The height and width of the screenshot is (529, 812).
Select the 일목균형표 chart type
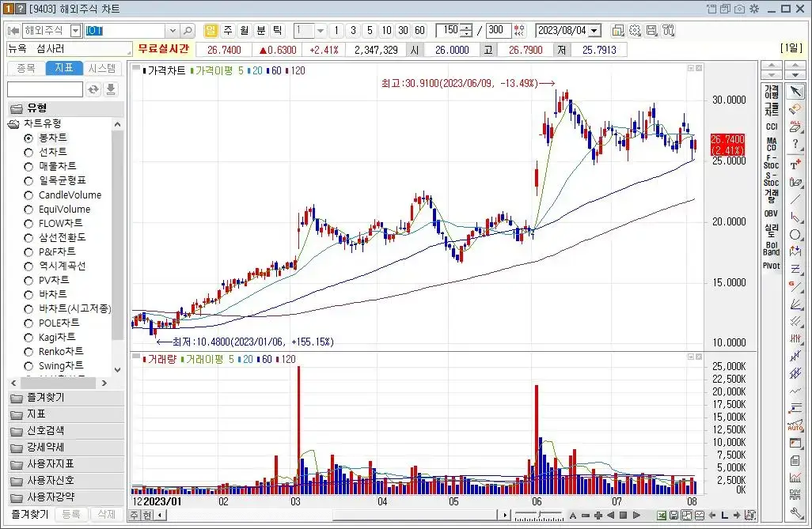(55, 180)
